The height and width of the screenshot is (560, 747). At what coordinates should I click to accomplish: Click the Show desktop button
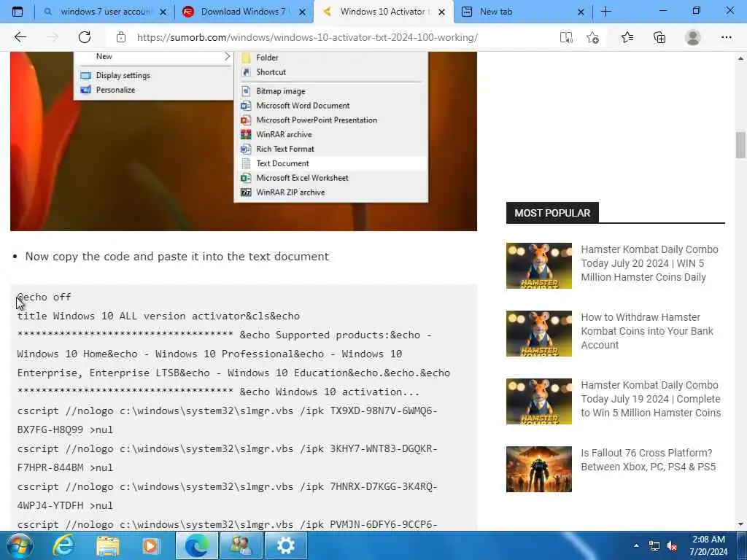(743, 545)
